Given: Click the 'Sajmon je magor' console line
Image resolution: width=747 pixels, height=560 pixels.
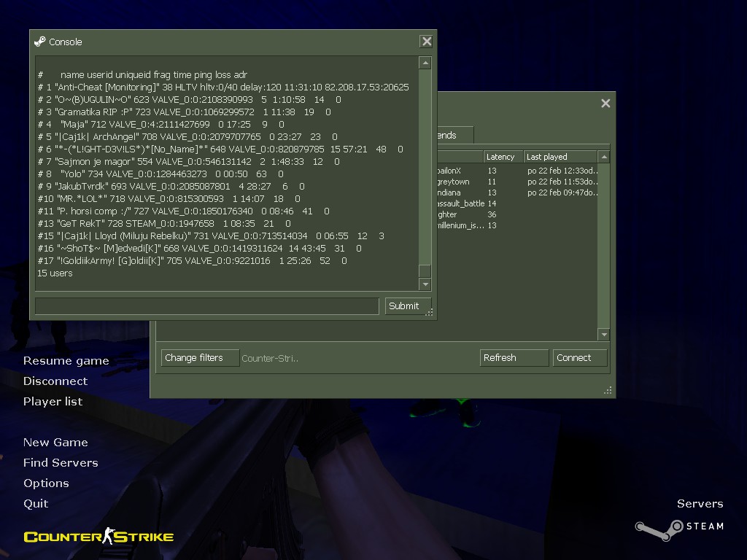Looking at the screenshot, I should [x=189, y=161].
